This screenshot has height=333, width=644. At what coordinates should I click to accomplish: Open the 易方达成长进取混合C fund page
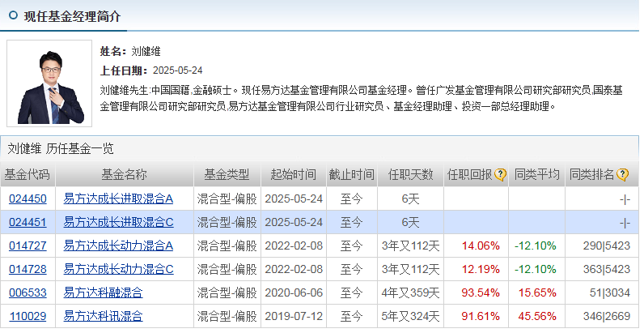[118, 223]
